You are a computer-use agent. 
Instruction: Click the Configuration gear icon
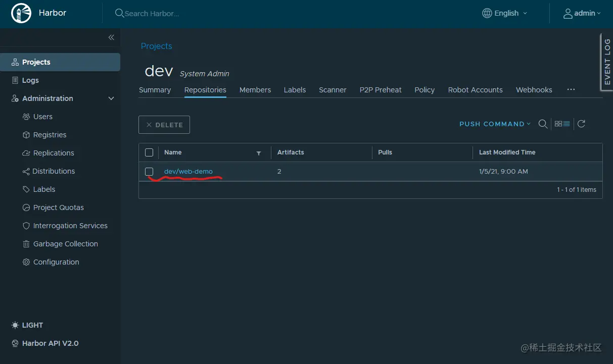click(x=26, y=262)
